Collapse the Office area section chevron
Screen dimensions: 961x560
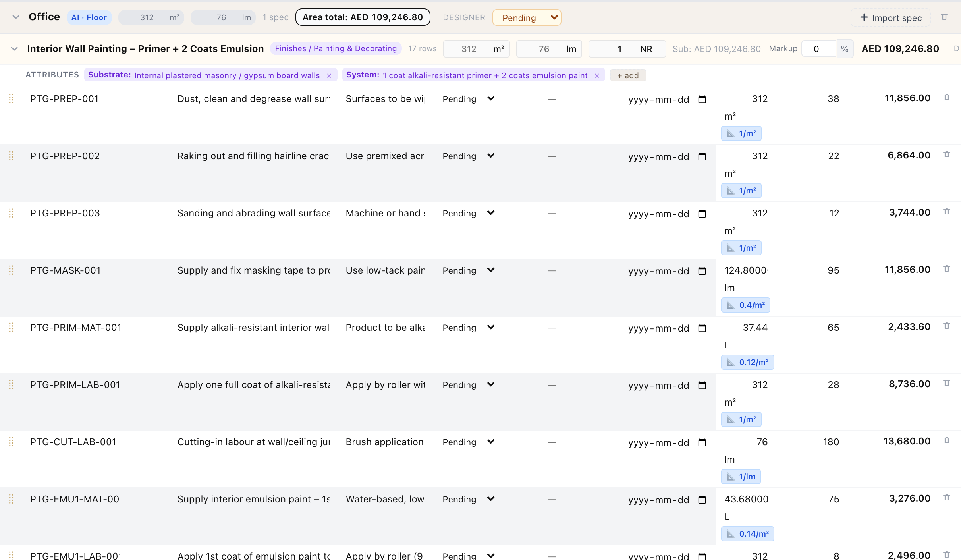(x=16, y=17)
